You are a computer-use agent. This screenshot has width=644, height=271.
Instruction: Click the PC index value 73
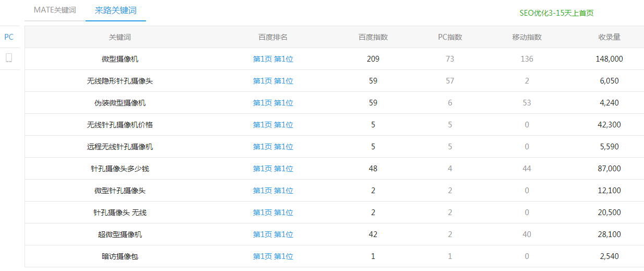click(x=450, y=59)
